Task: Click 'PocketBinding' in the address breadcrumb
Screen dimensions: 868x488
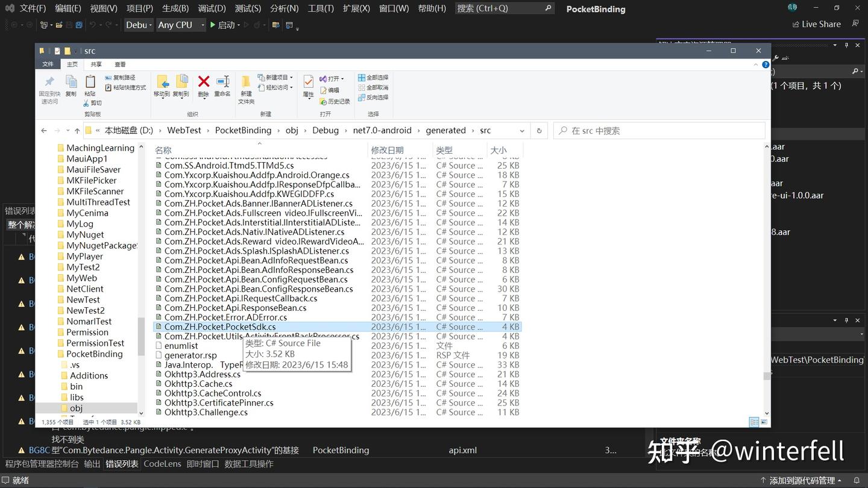Action: (x=243, y=130)
